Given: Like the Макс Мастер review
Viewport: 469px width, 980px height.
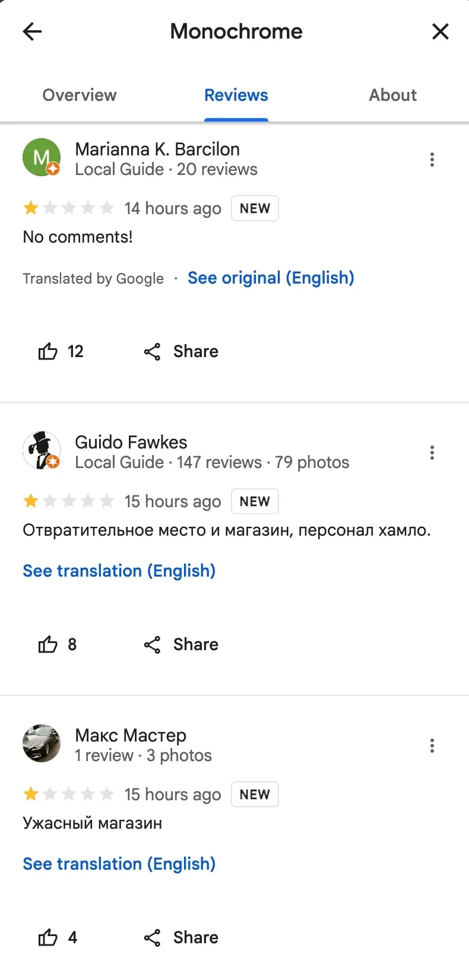Looking at the screenshot, I should point(48,937).
